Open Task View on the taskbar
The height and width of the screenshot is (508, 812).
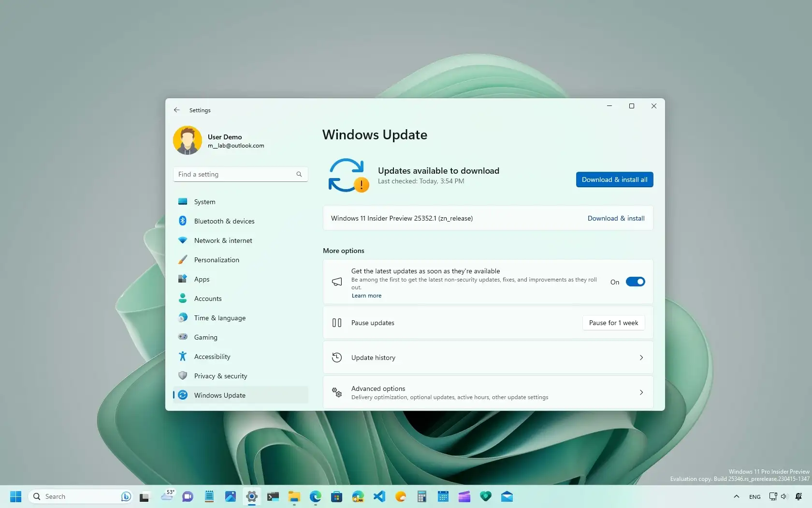(144, 496)
